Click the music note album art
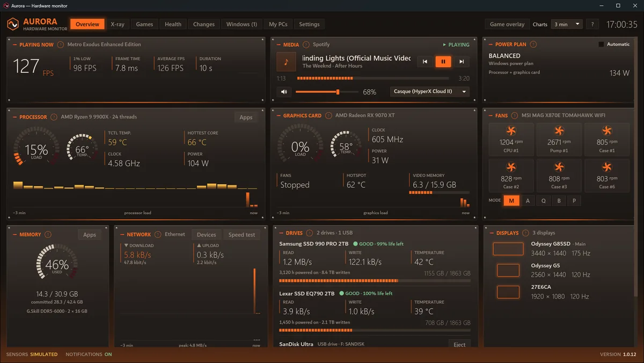This screenshot has height=363, width=644. click(286, 62)
